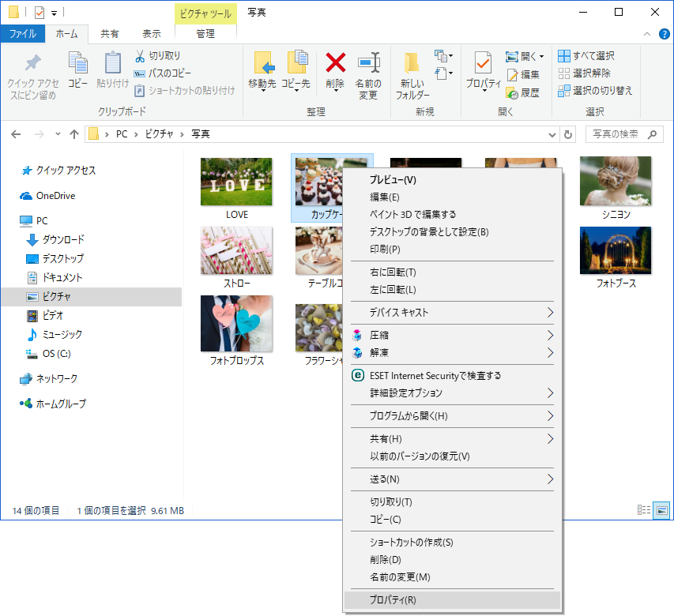Select OneDrive in the navigation pane
The image size is (674, 616).
(47, 196)
